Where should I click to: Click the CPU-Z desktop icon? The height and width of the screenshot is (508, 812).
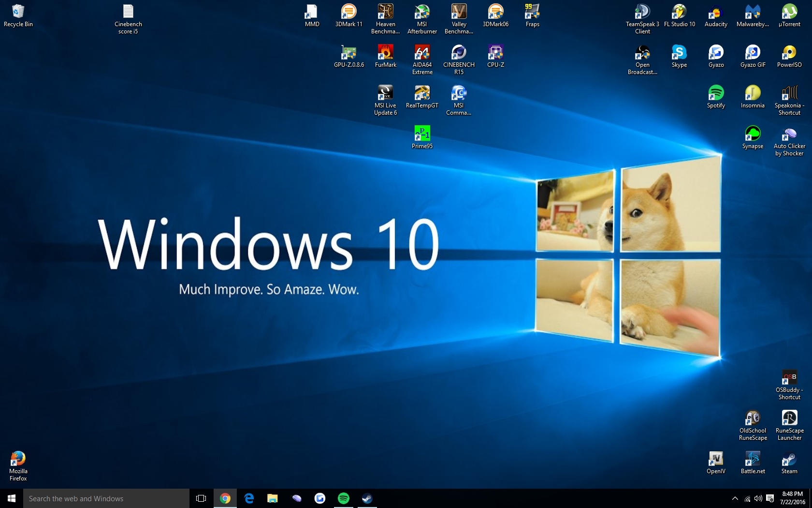tap(495, 56)
